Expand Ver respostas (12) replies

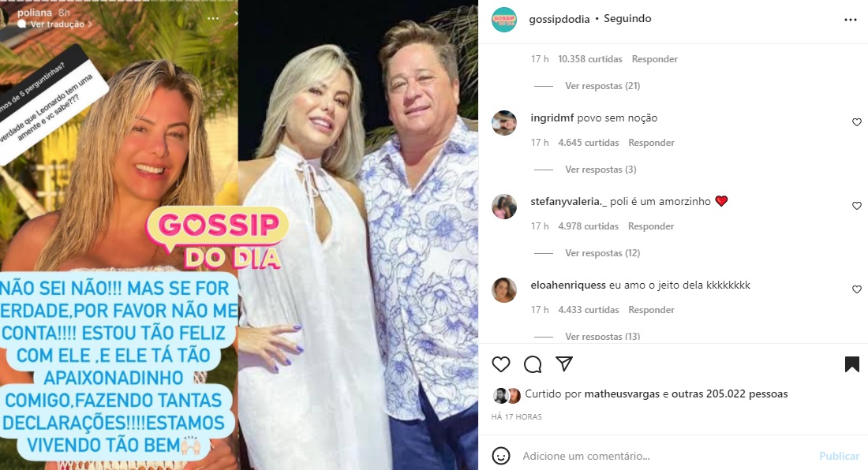click(x=602, y=252)
